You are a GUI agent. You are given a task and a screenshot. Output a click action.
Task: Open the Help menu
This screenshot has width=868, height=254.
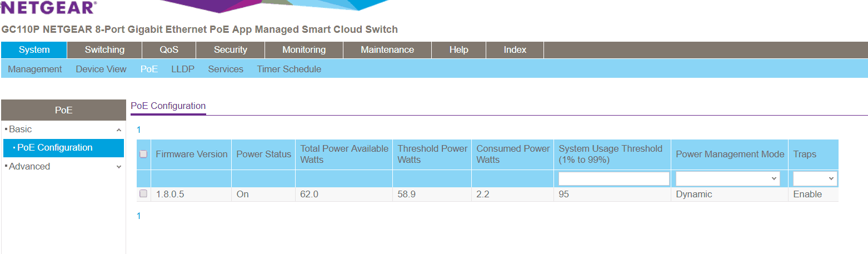click(x=458, y=49)
